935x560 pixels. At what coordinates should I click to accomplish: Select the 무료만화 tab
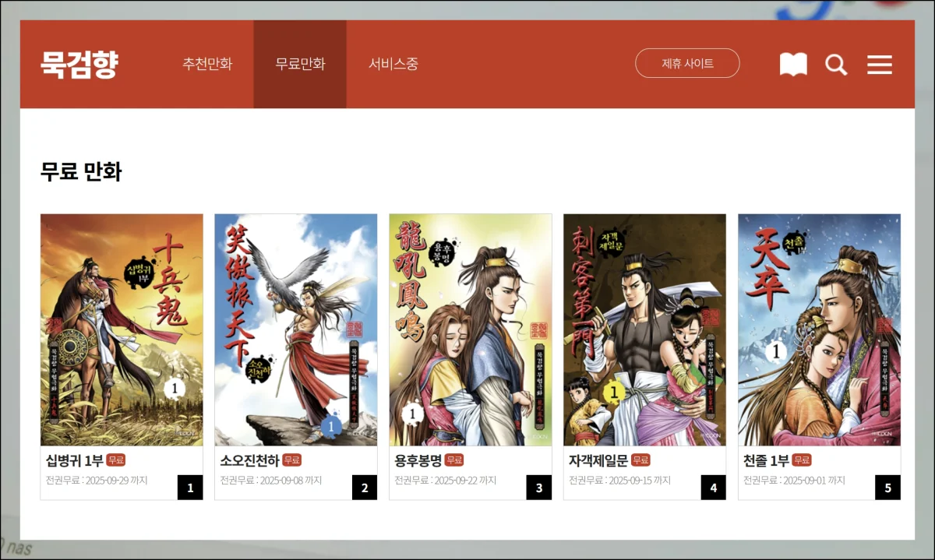pyautogui.click(x=300, y=64)
